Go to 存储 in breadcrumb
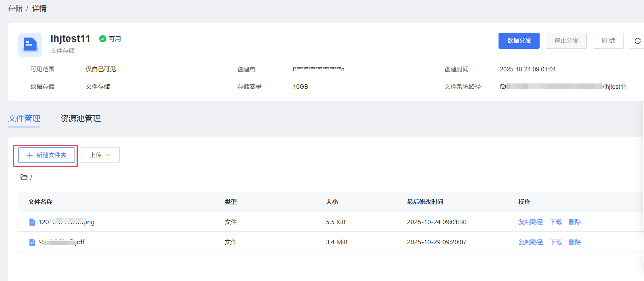The height and width of the screenshot is (281, 644). (x=15, y=8)
